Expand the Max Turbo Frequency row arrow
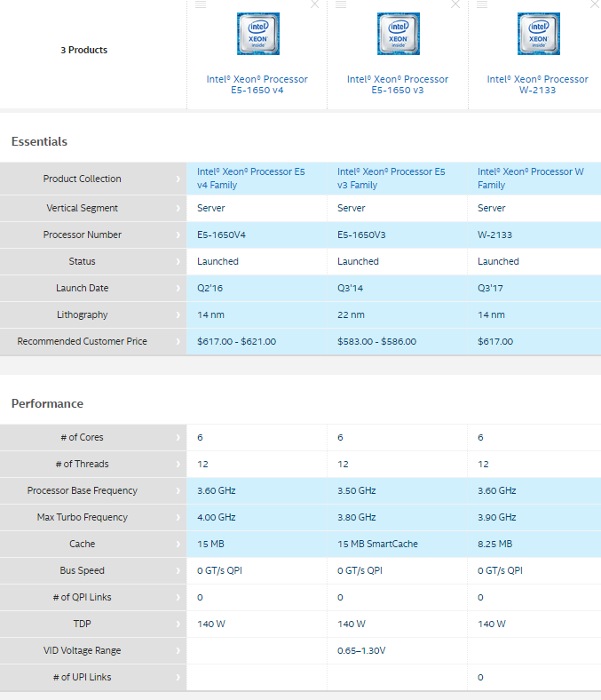The image size is (601, 700). [x=178, y=517]
